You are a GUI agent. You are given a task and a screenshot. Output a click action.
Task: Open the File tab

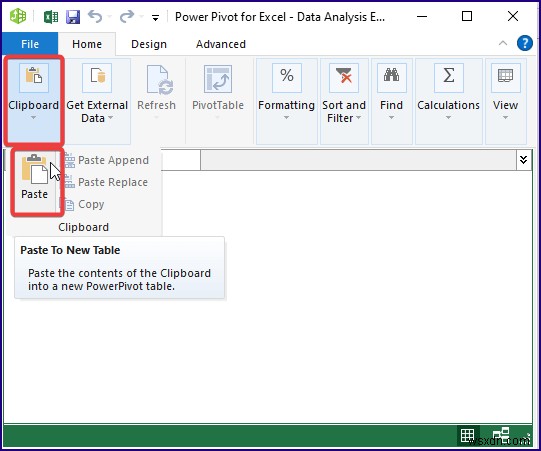click(30, 44)
